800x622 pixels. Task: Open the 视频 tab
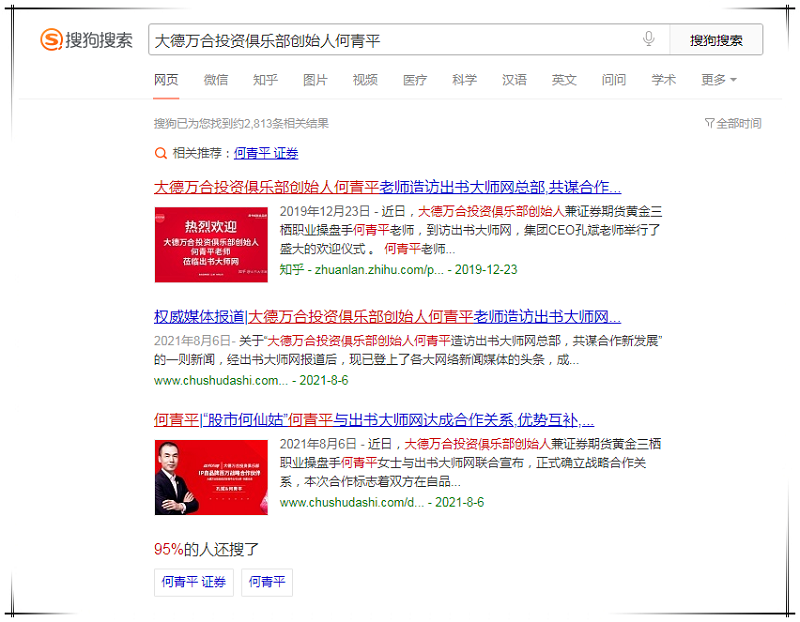(365, 80)
